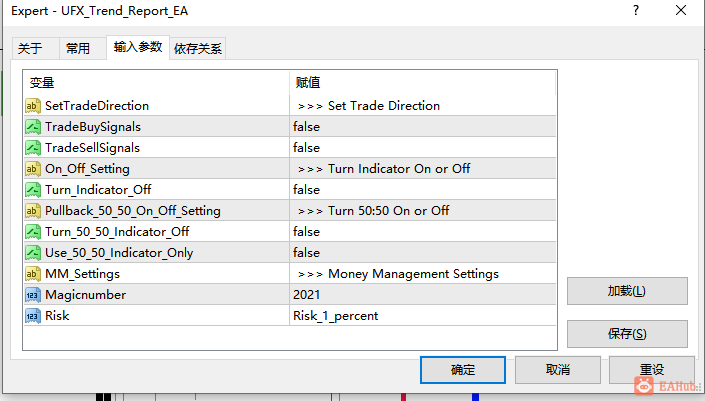
Task: Click the string icon beside Pullback_50_50_On_Off_Setting
Action: pos(33,211)
